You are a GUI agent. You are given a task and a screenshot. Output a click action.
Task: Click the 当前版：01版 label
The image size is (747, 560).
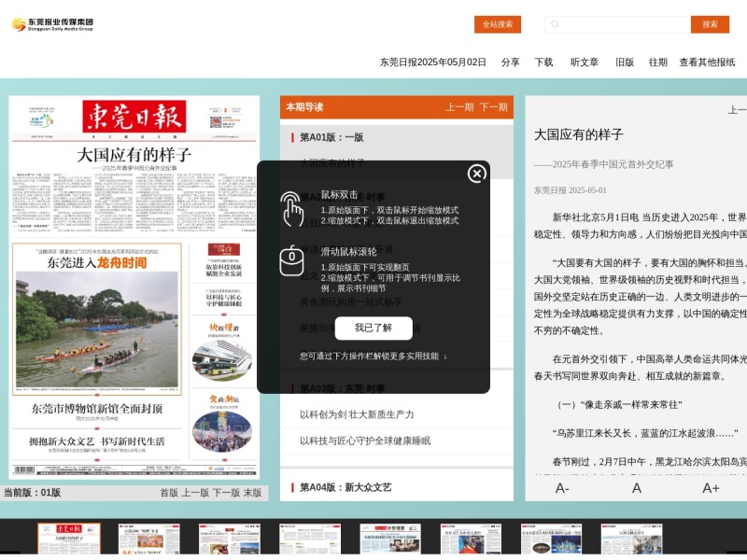click(32, 493)
